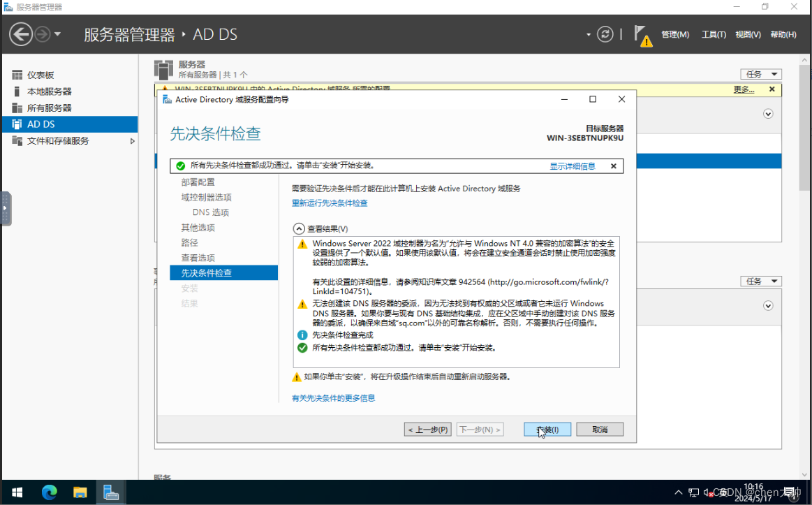Click the green check icon in wizard banner
Viewport: 812px width, 505px height.
(181, 166)
